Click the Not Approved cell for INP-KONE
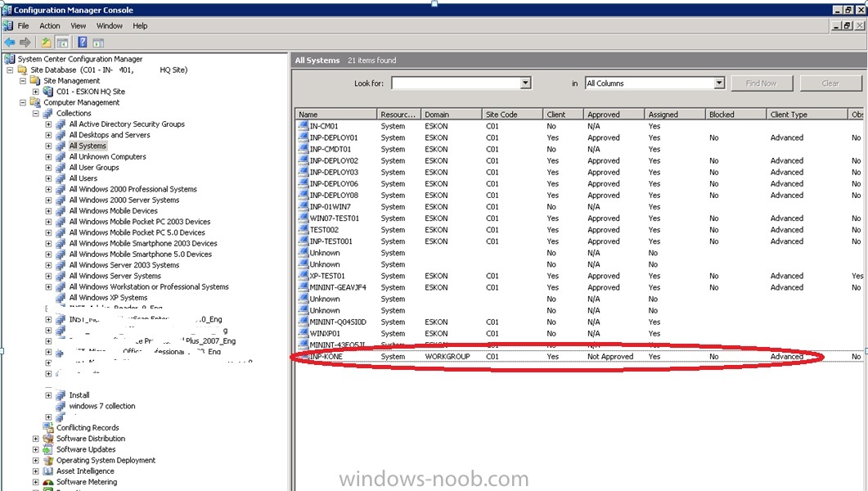Screen dimensions: 868x491 coord(610,357)
